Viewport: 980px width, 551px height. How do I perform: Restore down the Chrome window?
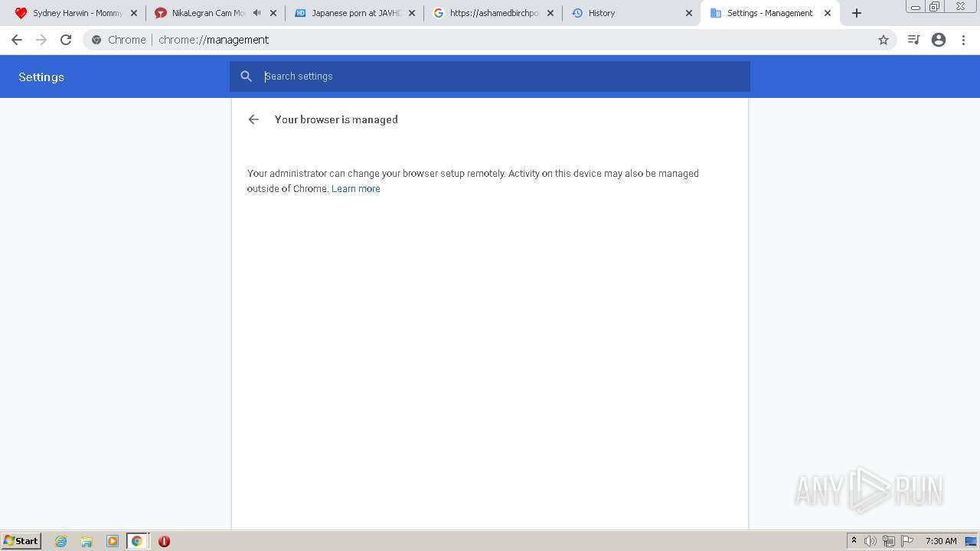pyautogui.click(x=934, y=7)
